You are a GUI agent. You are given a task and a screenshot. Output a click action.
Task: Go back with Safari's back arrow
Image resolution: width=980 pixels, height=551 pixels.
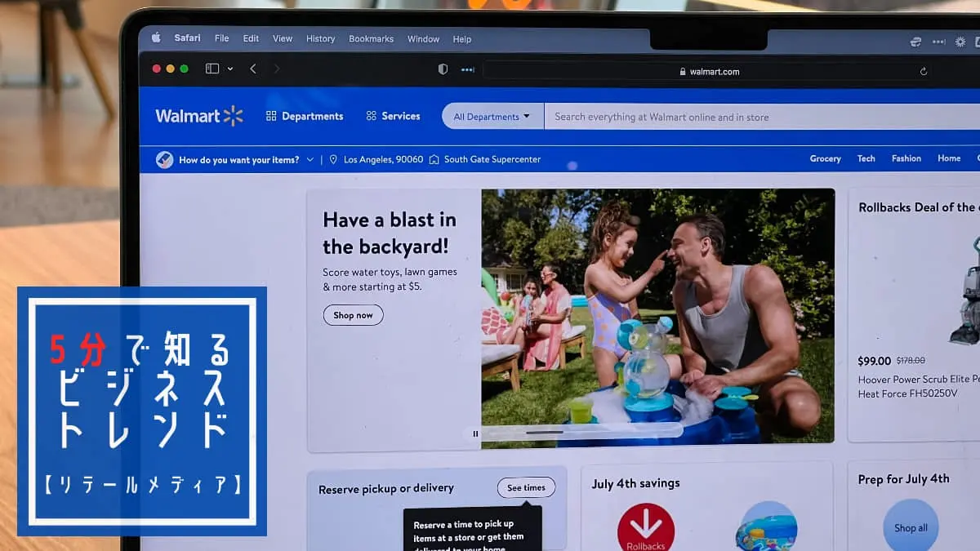(x=253, y=69)
